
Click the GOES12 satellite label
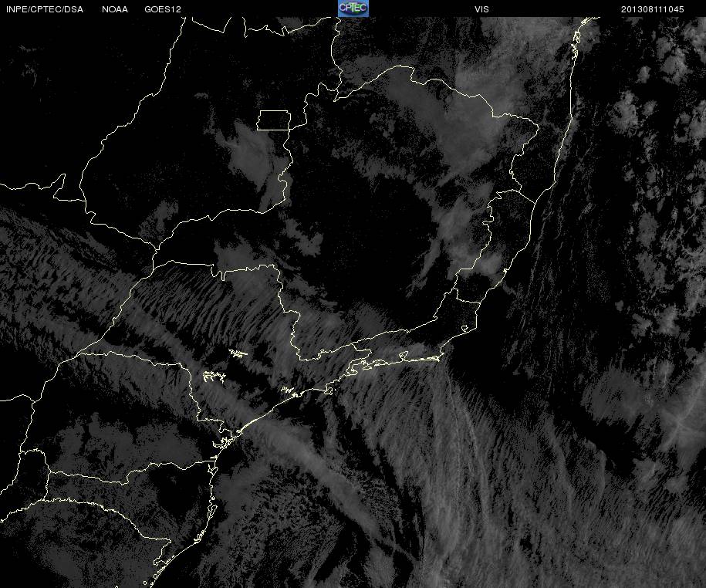click(163, 9)
